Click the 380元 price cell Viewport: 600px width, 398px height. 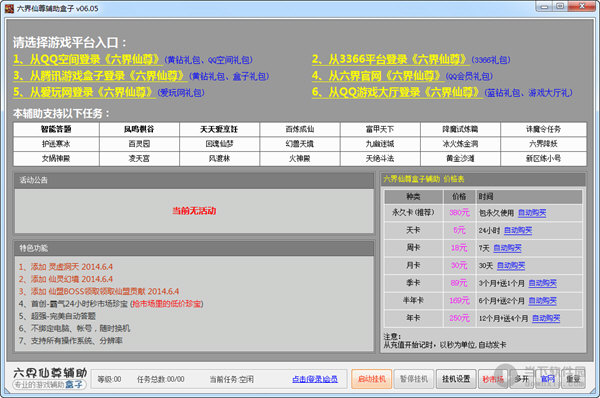click(x=459, y=213)
